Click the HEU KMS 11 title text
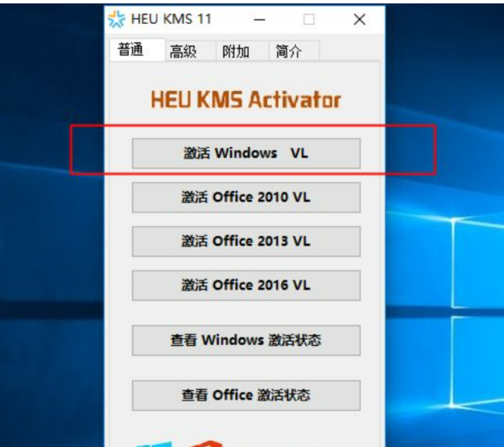 [171, 19]
